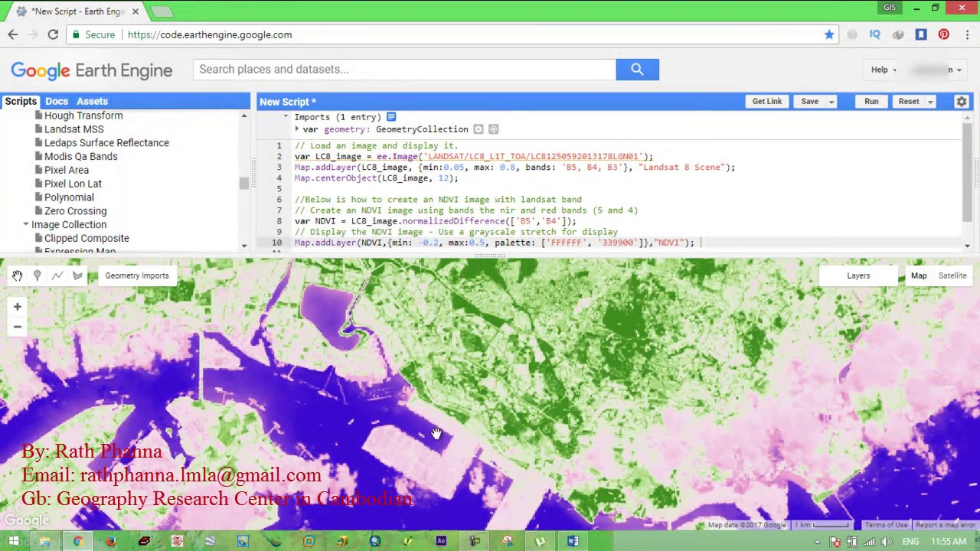Click the scripts panel vertical scrollbar
This screenshot has height=551, width=980.
tap(244, 183)
